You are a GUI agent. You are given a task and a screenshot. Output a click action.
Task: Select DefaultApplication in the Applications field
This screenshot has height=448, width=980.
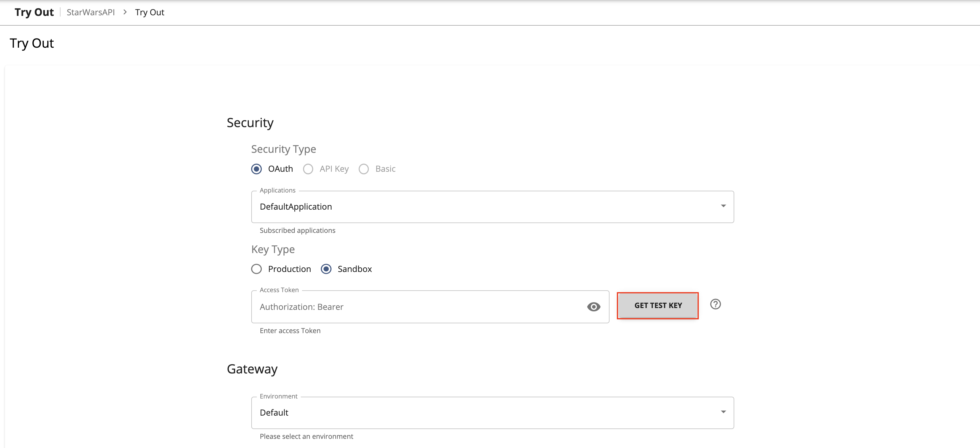[x=296, y=207]
